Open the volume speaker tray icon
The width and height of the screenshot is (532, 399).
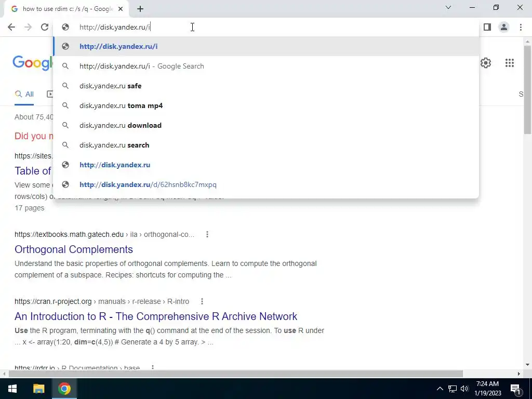[464, 389]
